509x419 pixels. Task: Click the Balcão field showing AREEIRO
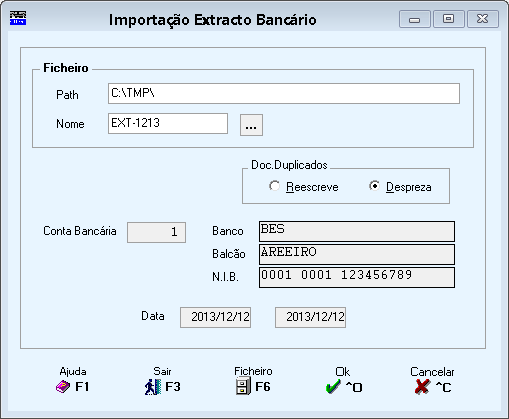357,254
